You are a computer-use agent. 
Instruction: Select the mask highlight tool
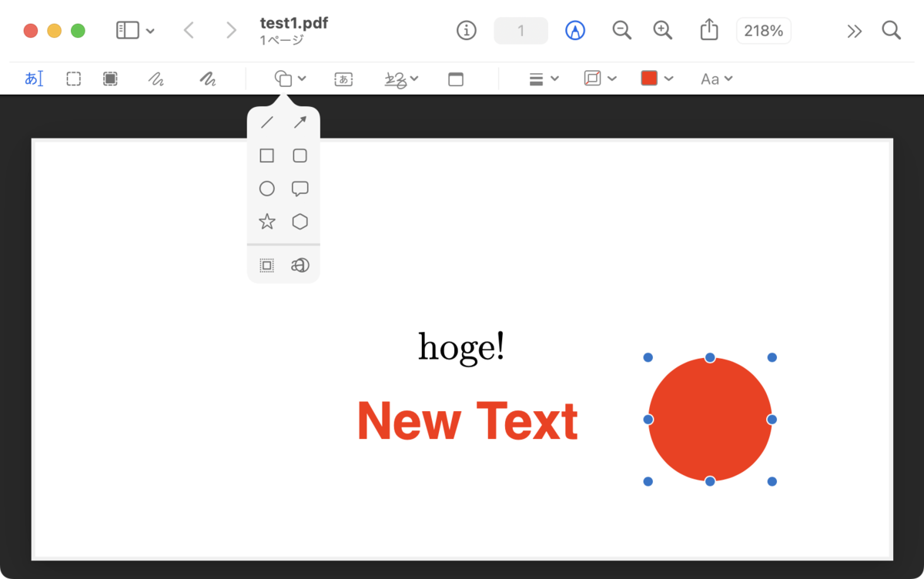[x=267, y=265]
